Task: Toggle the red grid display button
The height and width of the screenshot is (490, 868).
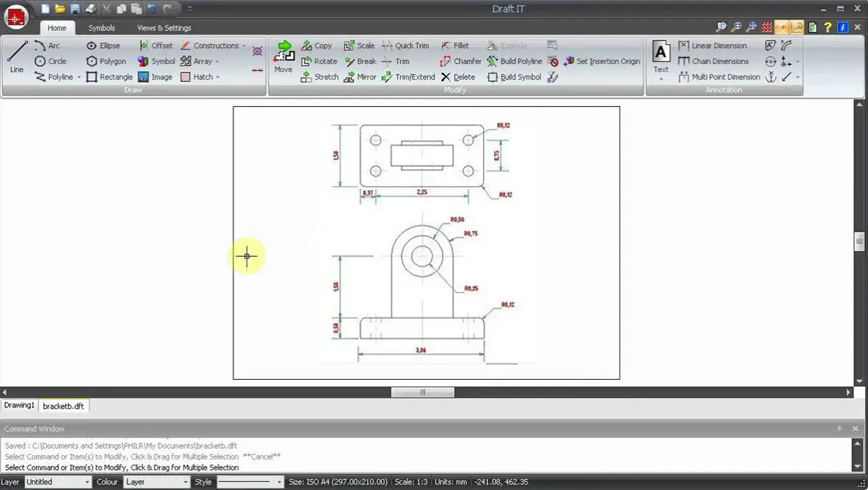Action: 766,27
